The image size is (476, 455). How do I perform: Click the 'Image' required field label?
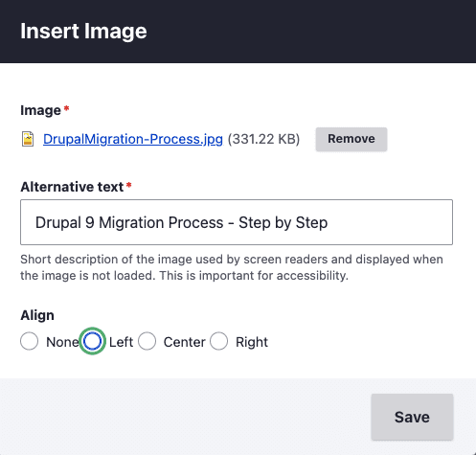(40, 110)
